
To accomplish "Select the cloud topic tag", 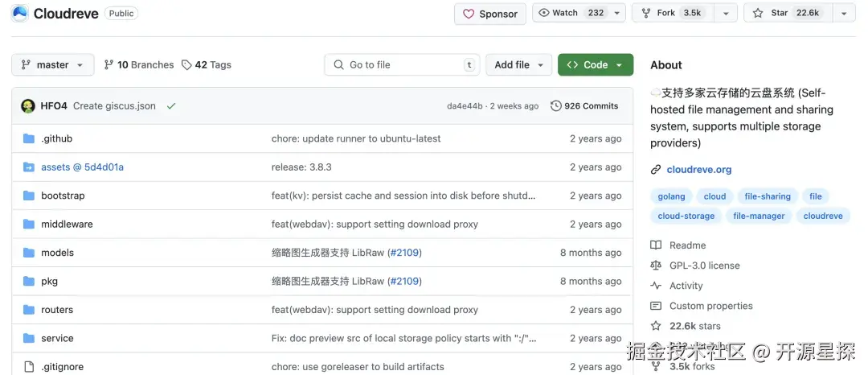I will [x=714, y=196].
